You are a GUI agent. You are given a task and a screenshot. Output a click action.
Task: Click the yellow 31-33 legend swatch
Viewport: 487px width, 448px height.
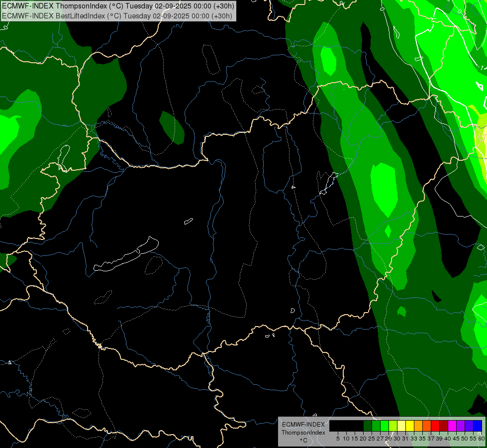click(x=410, y=426)
